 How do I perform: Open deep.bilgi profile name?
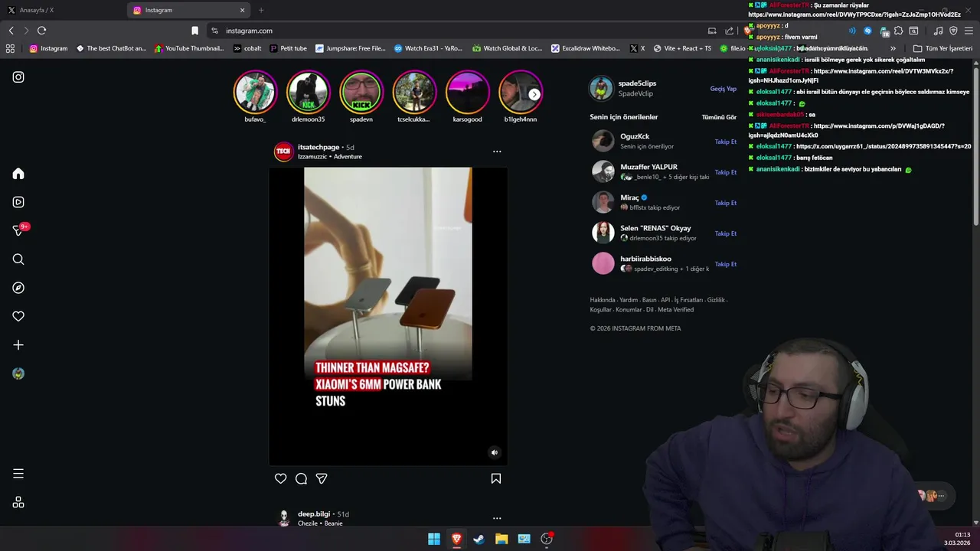314,514
